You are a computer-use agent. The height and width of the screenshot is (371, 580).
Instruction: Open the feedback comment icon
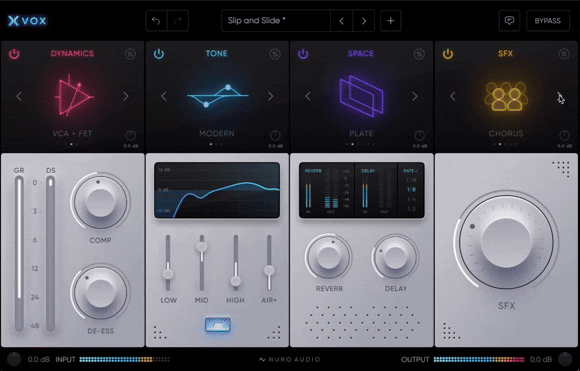click(509, 21)
